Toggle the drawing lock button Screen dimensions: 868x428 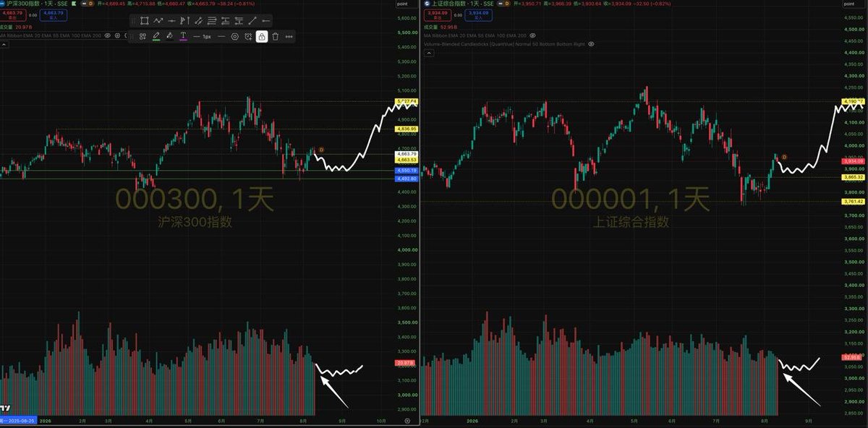[x=262, y=36]
